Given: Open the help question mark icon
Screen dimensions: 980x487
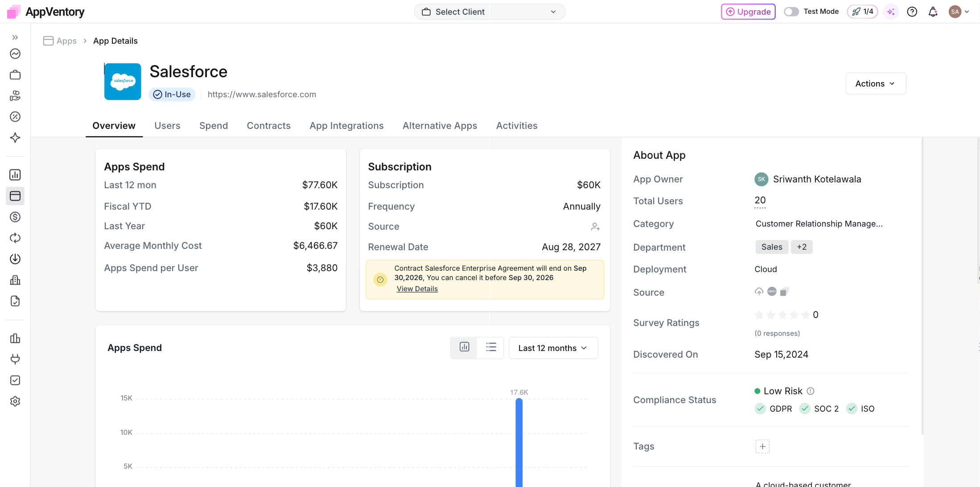Looking at the screenshot, I should point(912,12).
